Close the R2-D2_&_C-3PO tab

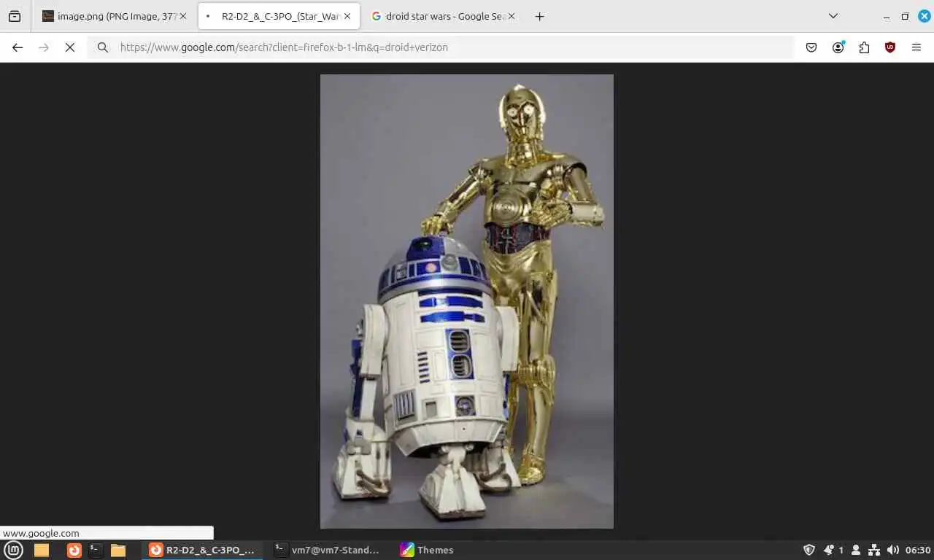point(347,16)
